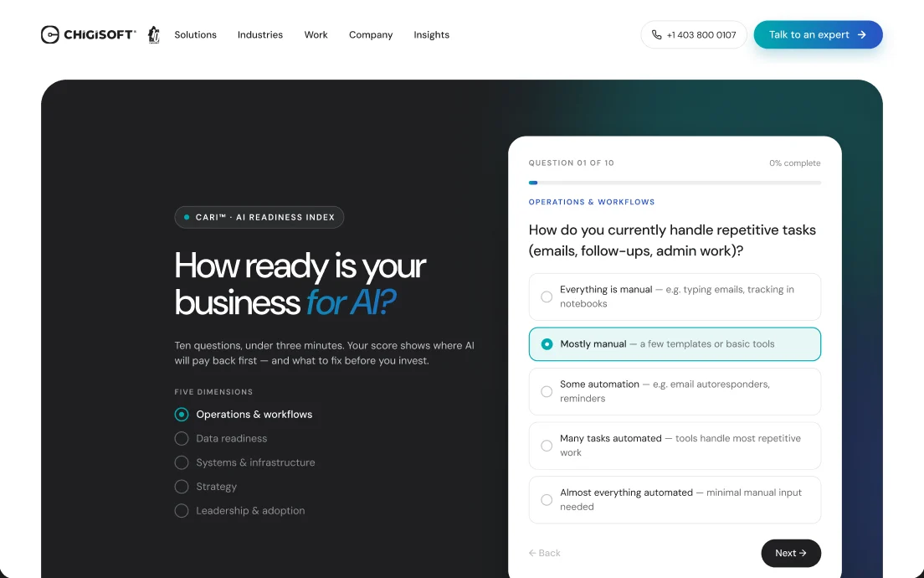This screenshot has width=924, height=578.
Task: Select the Data readiness dimension
Action: point(221,439)
